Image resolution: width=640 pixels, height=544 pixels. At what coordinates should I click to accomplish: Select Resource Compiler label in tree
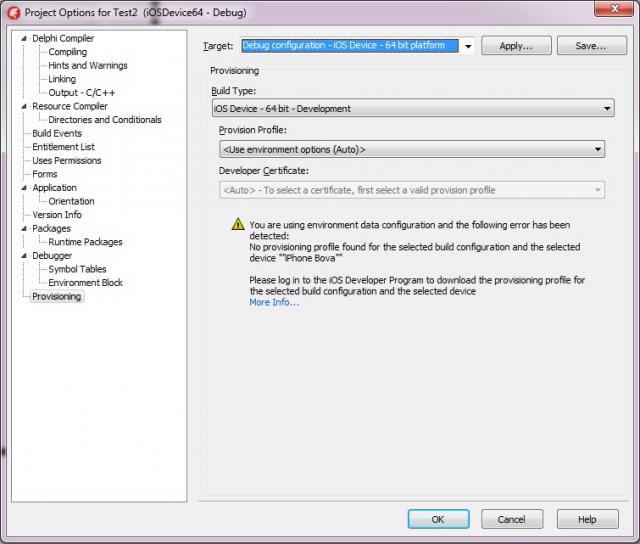[70, 106]
